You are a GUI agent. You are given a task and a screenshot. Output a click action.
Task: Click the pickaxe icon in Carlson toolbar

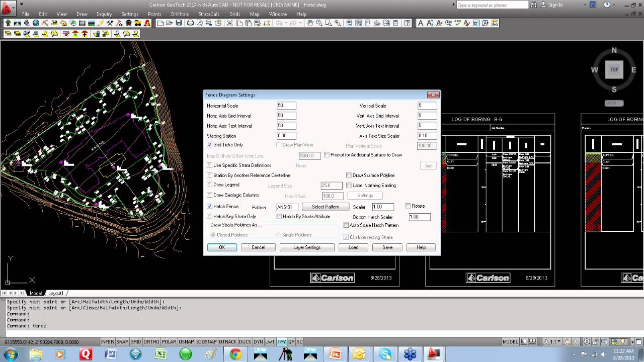45,23
